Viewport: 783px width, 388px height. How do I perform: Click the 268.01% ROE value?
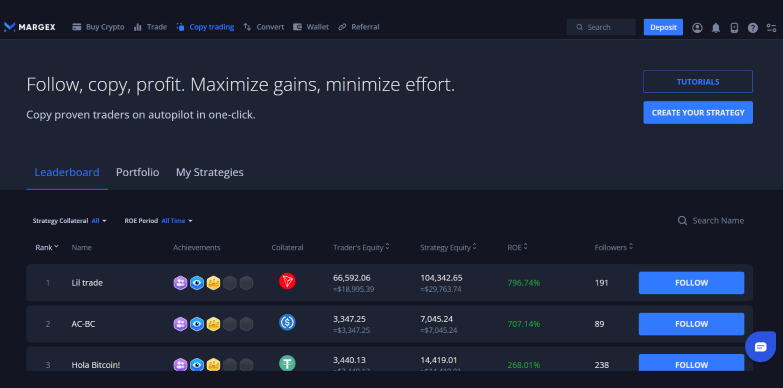tap(523, 365)
